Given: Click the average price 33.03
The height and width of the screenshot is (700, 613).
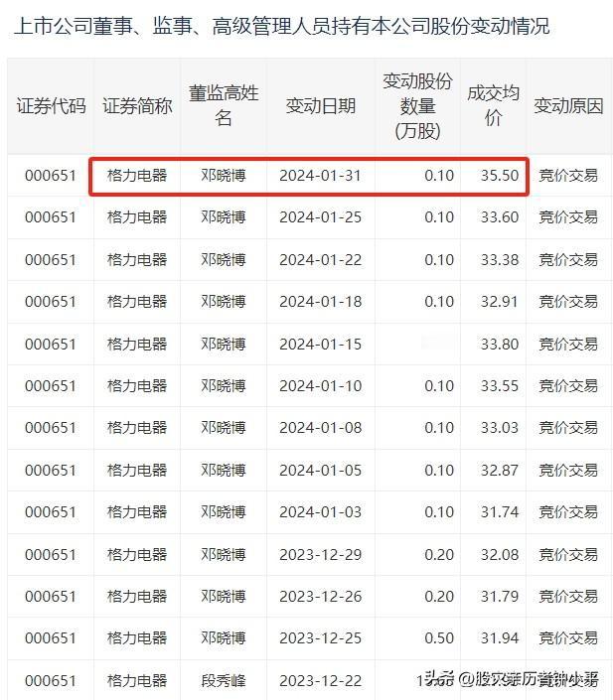Looking at the screenshot, I should [500, 428].
